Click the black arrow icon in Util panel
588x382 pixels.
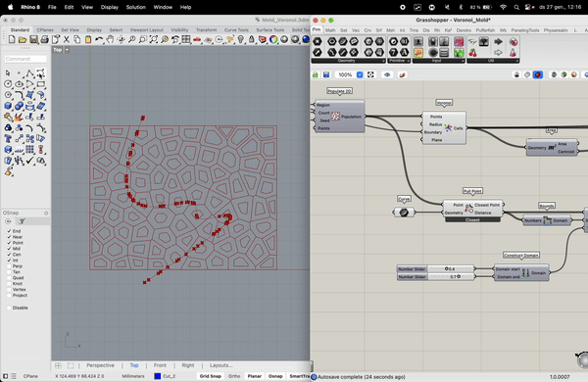pos(498,41)
